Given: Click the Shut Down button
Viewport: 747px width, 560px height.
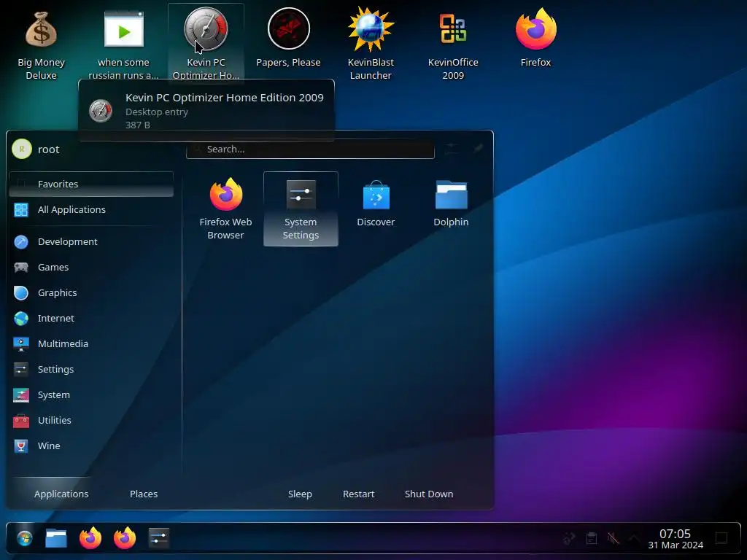Looking at the screenshot, I should (x=429, y=494).
